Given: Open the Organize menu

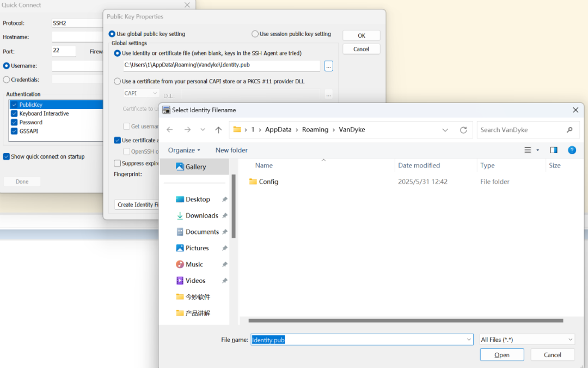Looking at the screenshot, I should point(184,150).
